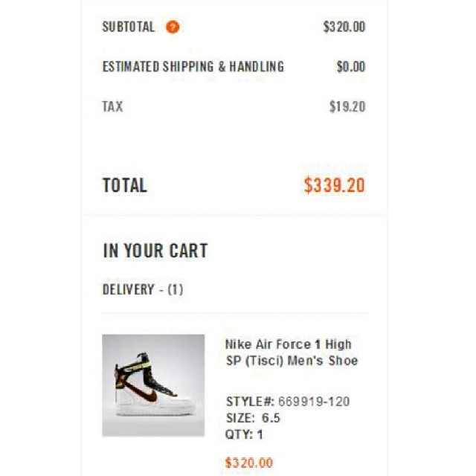Click the QTY: 1 text
This screenshot has height=476, width=476.
point(244,434)
